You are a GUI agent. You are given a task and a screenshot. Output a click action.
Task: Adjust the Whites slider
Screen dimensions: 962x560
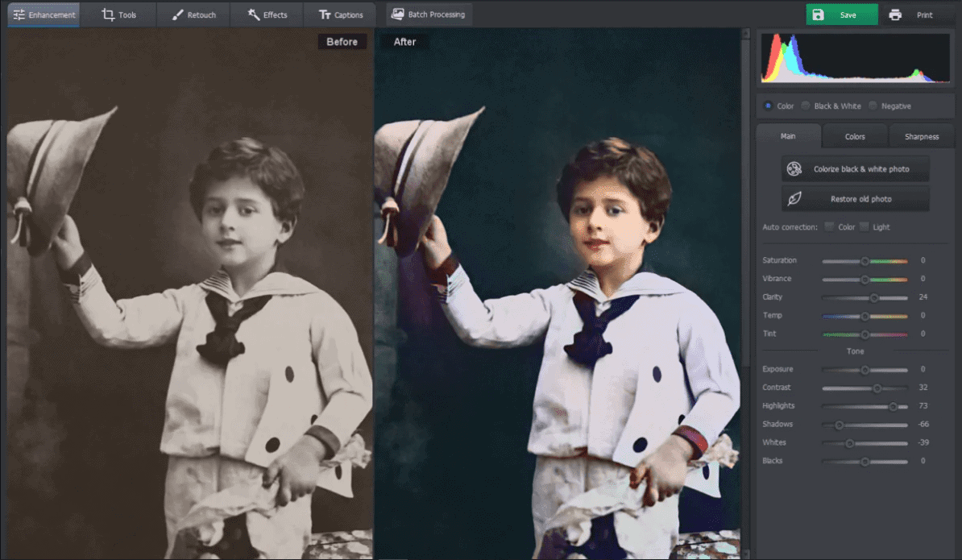(x=865, y=443)
